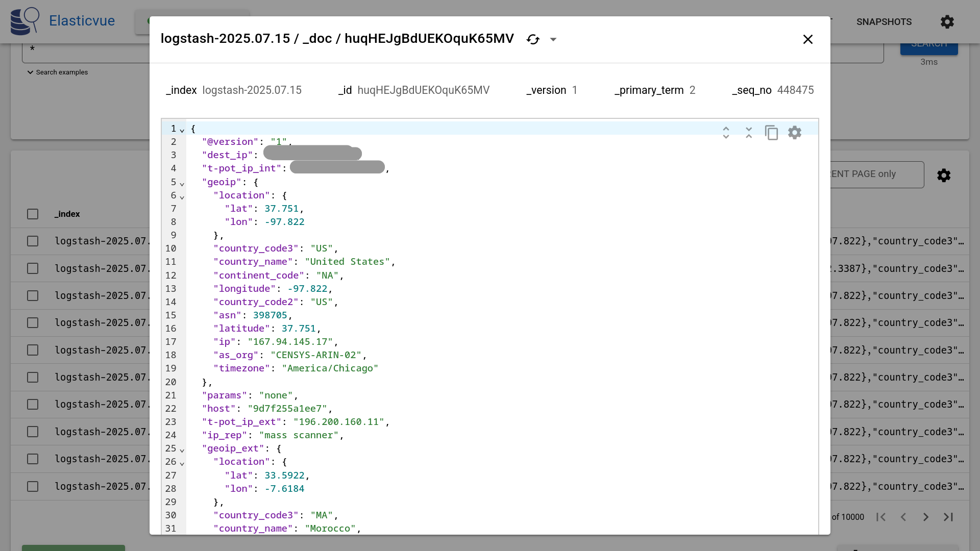Click the reload document icon
The image size is (980, 551).
[x=533, y=39]
